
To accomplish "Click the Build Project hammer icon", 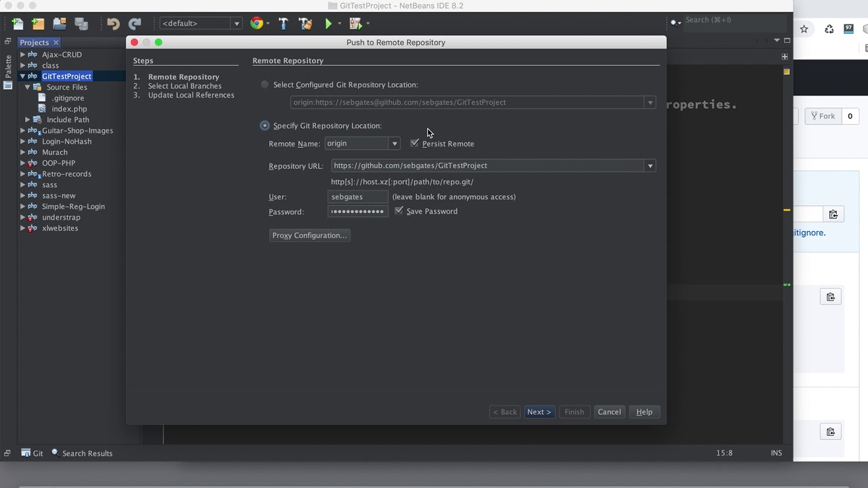I will [283, 24].
